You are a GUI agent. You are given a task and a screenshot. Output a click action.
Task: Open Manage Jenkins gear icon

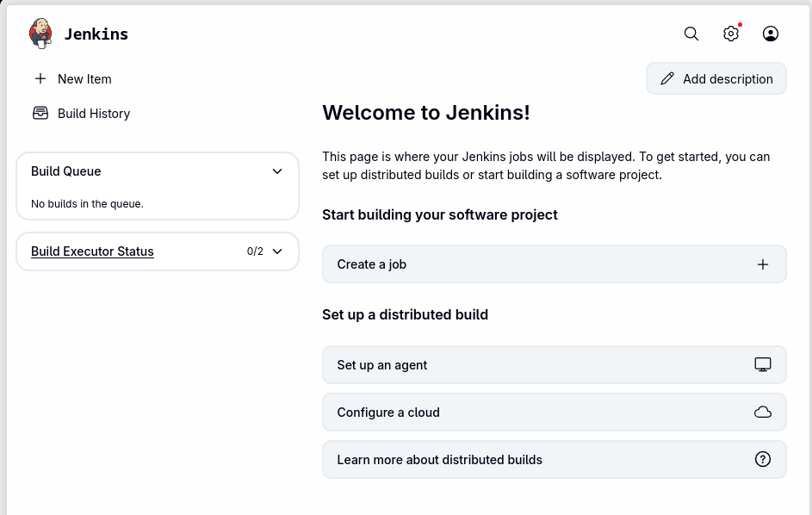[731, 34]
